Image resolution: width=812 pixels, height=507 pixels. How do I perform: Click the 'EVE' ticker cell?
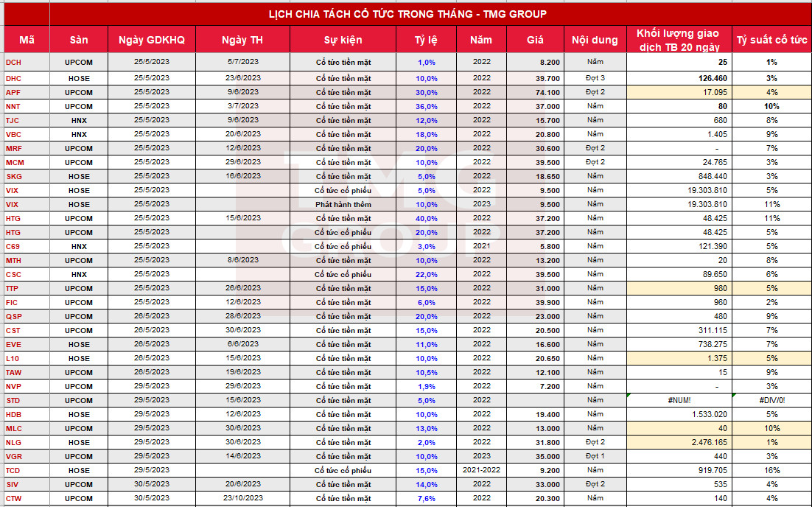tap(27, 344)
